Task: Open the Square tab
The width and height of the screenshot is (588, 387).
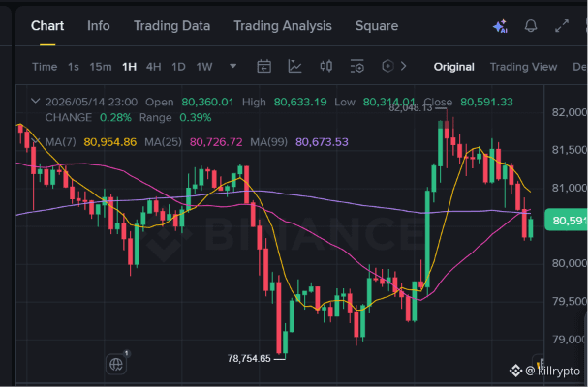Action: pos(377,26)
